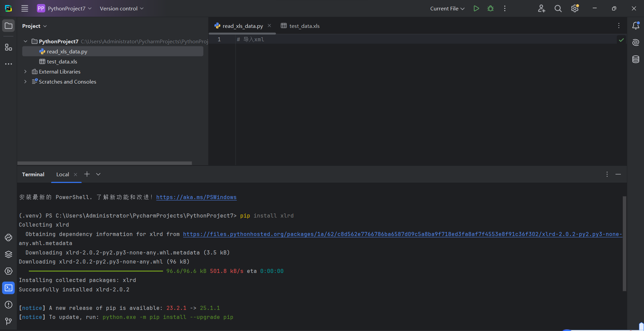Select the Terminal tool window icon
Image resolution: width=644 pixels, height=331 pixels.
[x=8, y=288]
